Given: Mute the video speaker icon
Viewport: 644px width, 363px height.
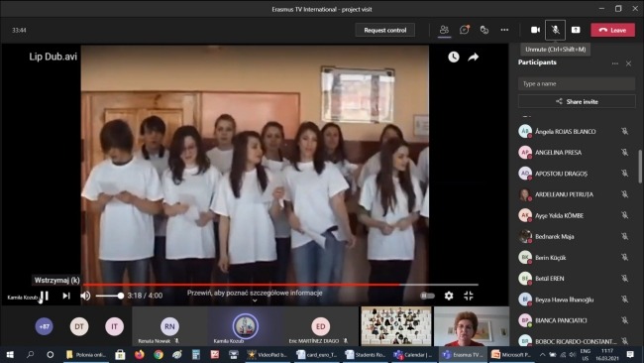Looking at the screenshot, I should [85, 296].
